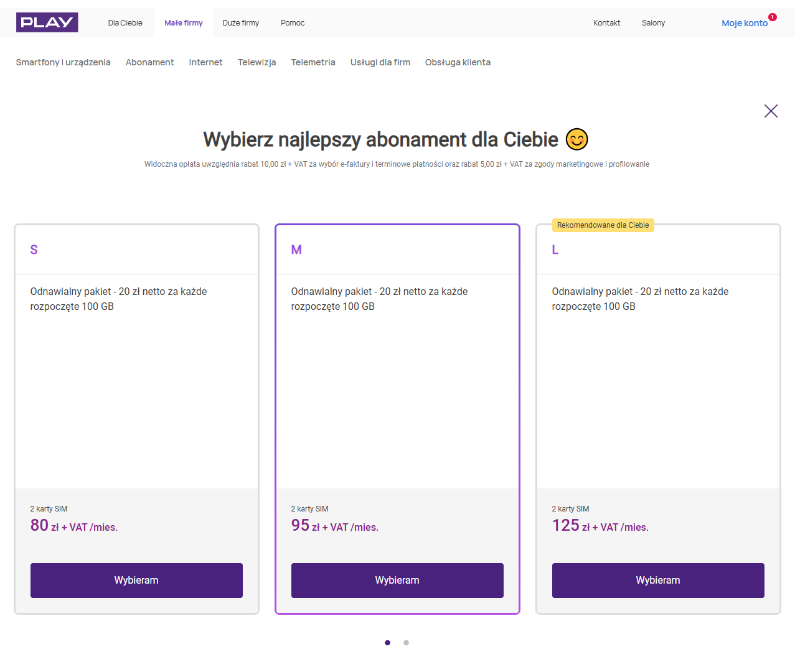
Task: Close the plan selection overlay with X
Action: (771, 111)
